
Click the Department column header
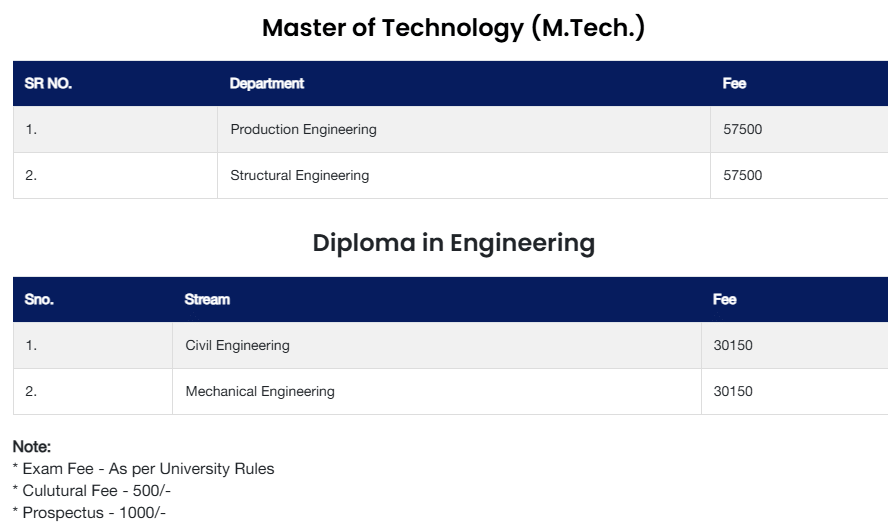pyautogui.click(x=267, y=84)
